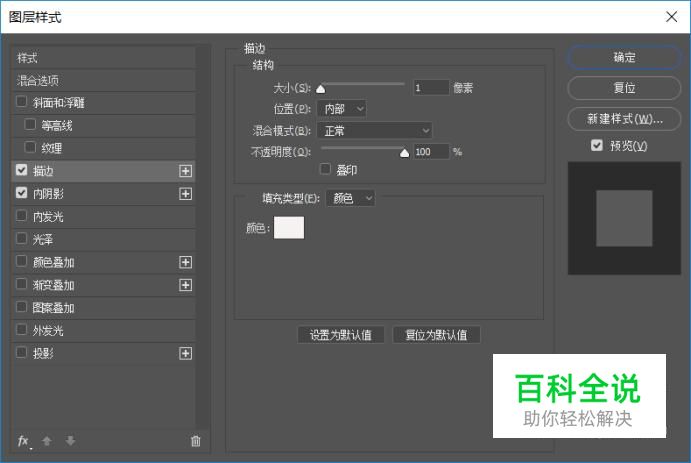Uncheck the 描边 effect checkbox
Image resolution: width=691 pixels, height=463 pixels.
pos(21,170)
